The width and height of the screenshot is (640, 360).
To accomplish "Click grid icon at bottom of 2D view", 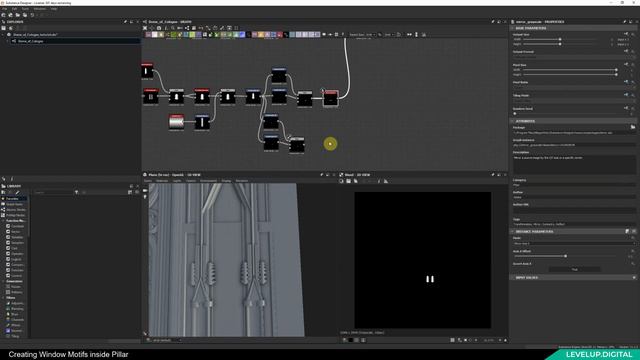I will 452,340.
